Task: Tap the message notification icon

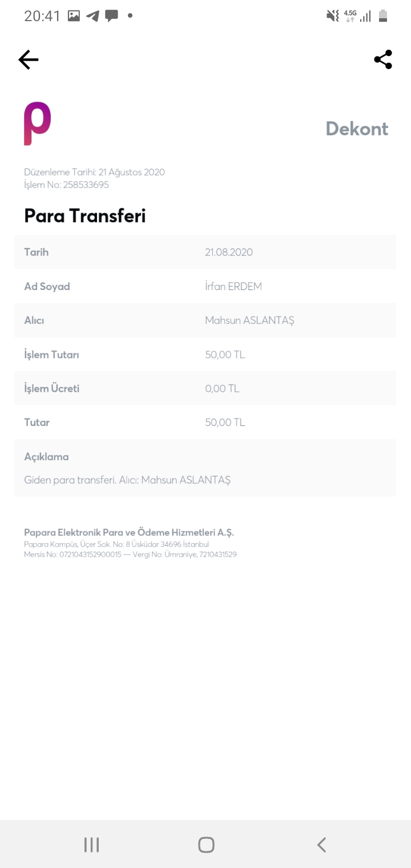Action: point(111,16)
